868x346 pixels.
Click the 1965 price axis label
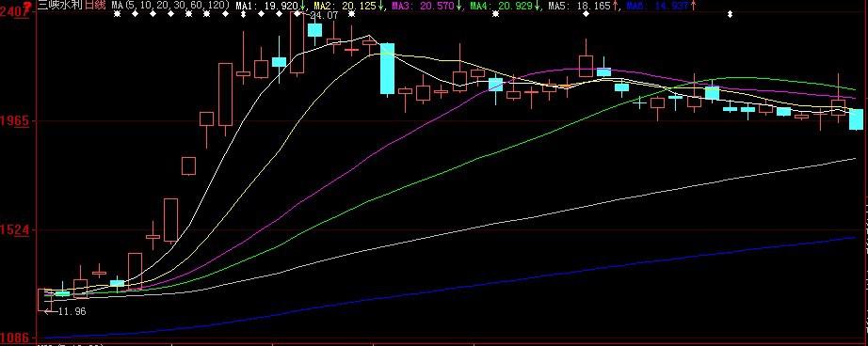(x=14, y=120)
